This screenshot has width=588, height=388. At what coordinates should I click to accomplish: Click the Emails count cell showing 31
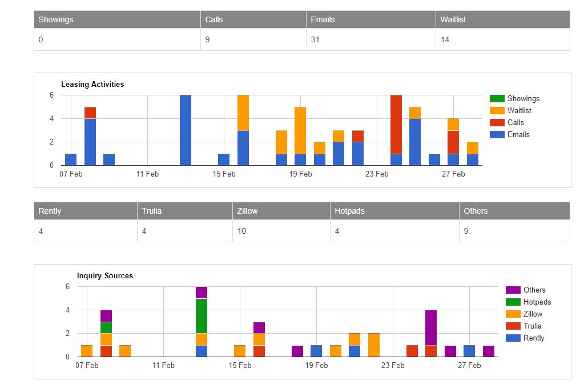click(316, 39)
